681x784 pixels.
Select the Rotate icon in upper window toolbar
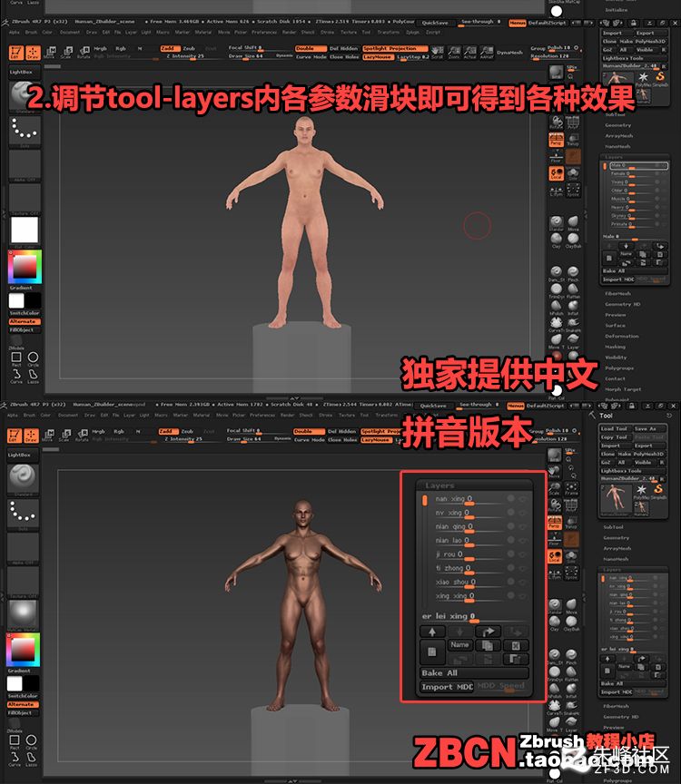[x=84, y=52]
